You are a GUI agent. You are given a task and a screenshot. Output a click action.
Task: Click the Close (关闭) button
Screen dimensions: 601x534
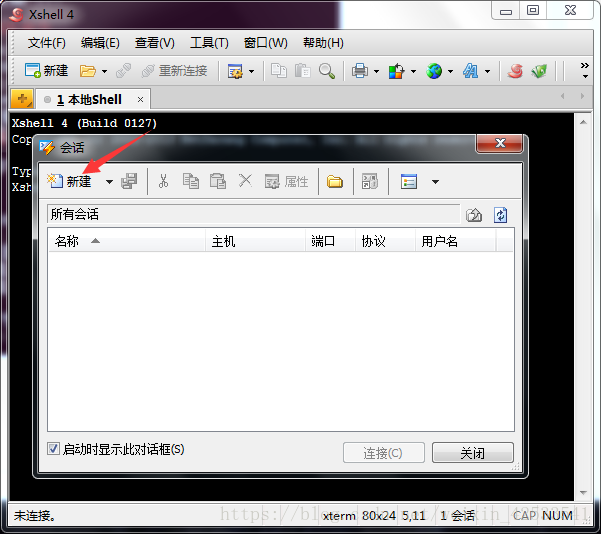tap(473, 453)
